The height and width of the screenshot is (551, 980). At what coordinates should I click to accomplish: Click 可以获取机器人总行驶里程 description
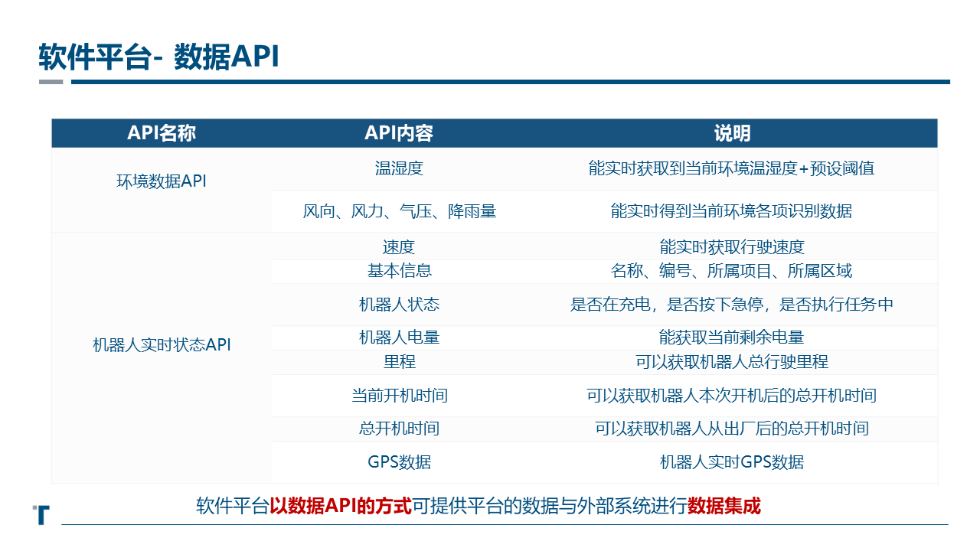click(732, 361)
